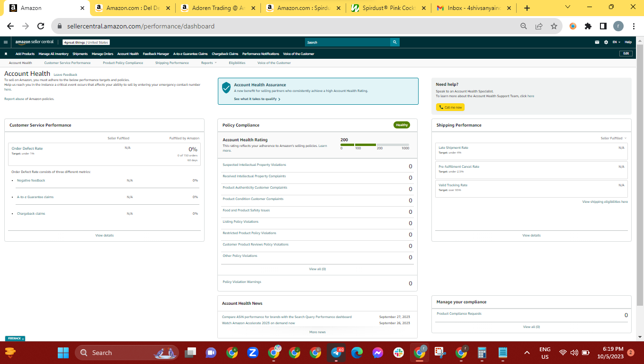Select the Eligibilities tab
Screen dimensions: 644x364
pyautogui.click(x=237, y=63)
